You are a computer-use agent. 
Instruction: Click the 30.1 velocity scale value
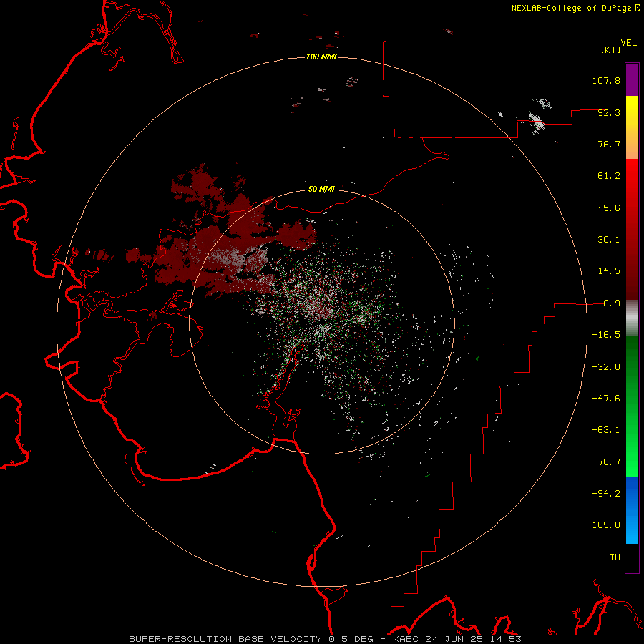point(609,240)
